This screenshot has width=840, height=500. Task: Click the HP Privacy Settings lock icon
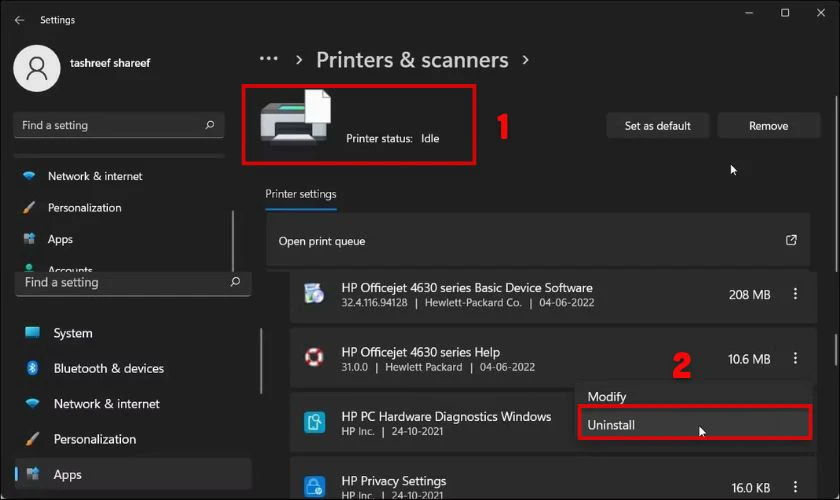point(314,487)
